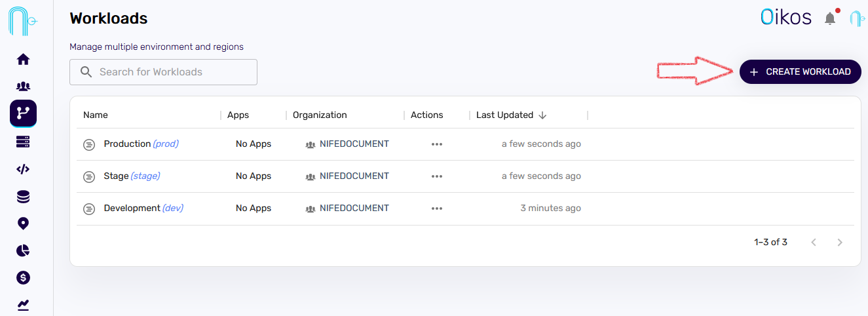Image resolution: width=868 pixels, height=316 pixels.
Task: Click Stage row's 'a few seconds ago'
Action: coord(542,176)
